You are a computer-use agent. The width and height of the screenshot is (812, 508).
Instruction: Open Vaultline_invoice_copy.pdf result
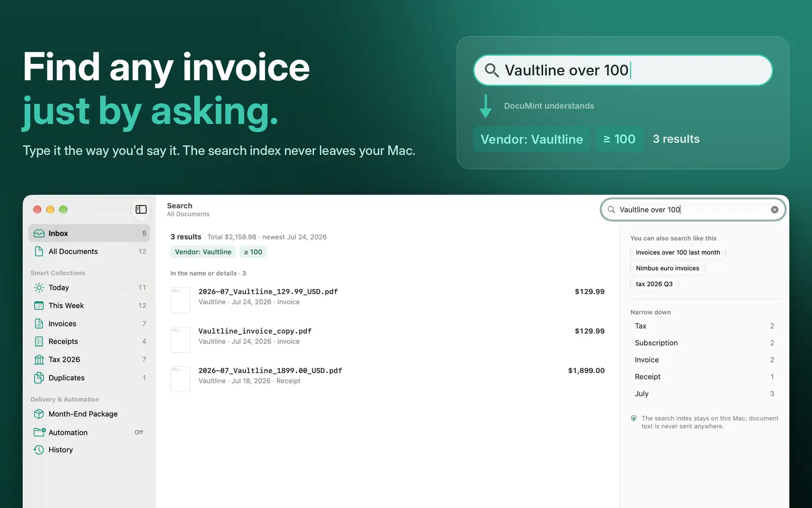click(387, 339)
